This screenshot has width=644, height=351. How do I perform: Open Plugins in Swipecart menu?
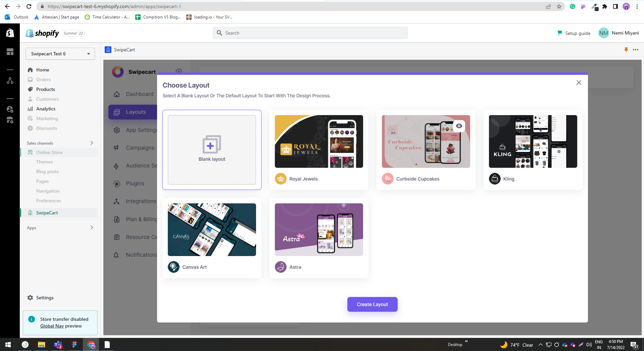pos(134,184)
